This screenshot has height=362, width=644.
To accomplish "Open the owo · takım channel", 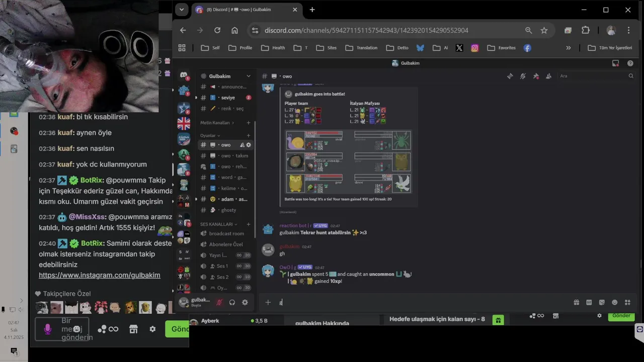I will 225,156.
